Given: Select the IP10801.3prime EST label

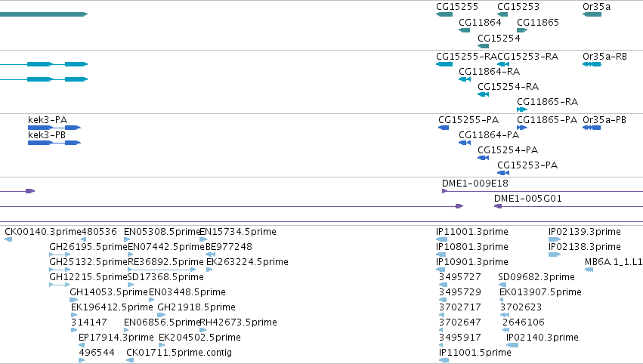Looking at the screenshot, I should 472,247.
